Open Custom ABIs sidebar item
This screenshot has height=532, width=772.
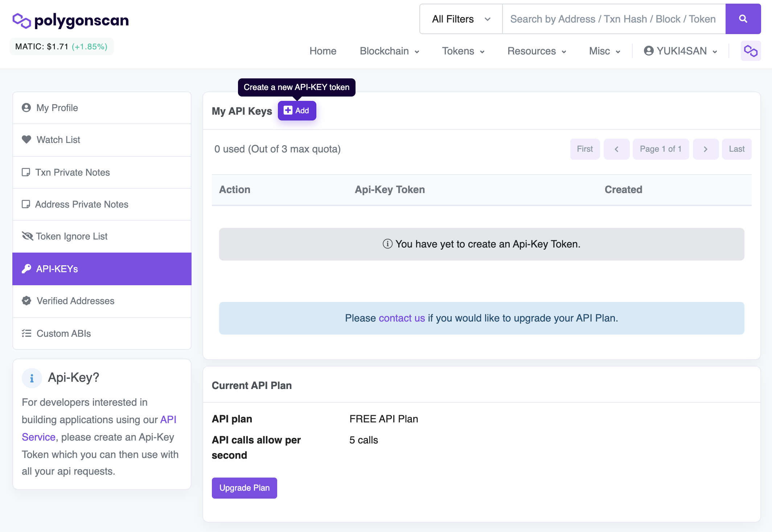click(102, 333)
